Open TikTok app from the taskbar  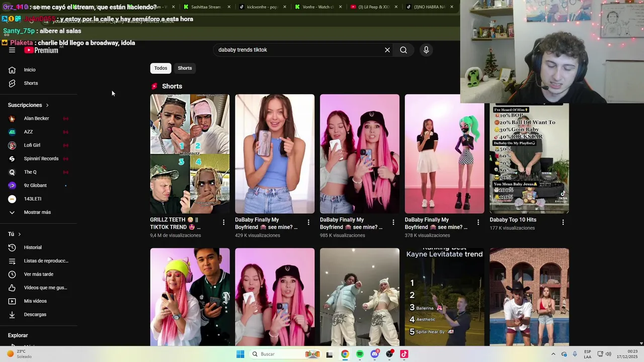(404, 354)
